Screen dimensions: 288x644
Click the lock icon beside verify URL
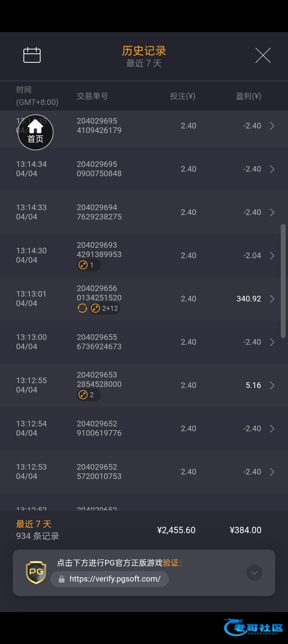click(x=62, y=579)
